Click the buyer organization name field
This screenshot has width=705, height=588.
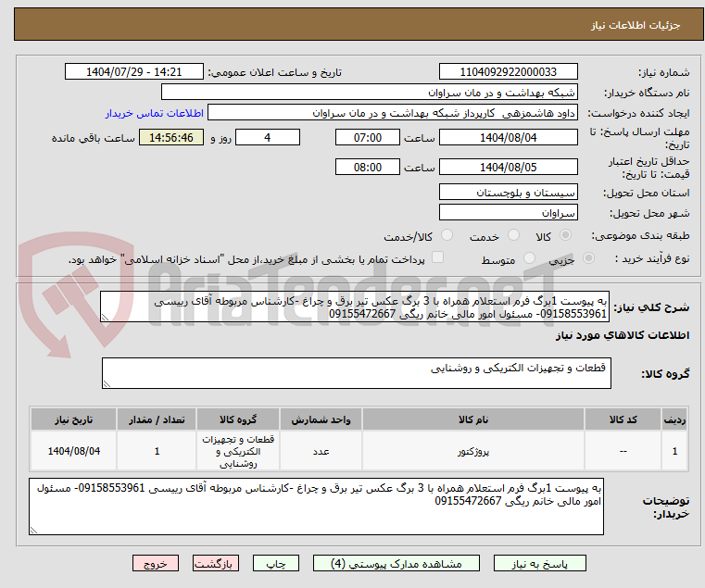(369, 93)
